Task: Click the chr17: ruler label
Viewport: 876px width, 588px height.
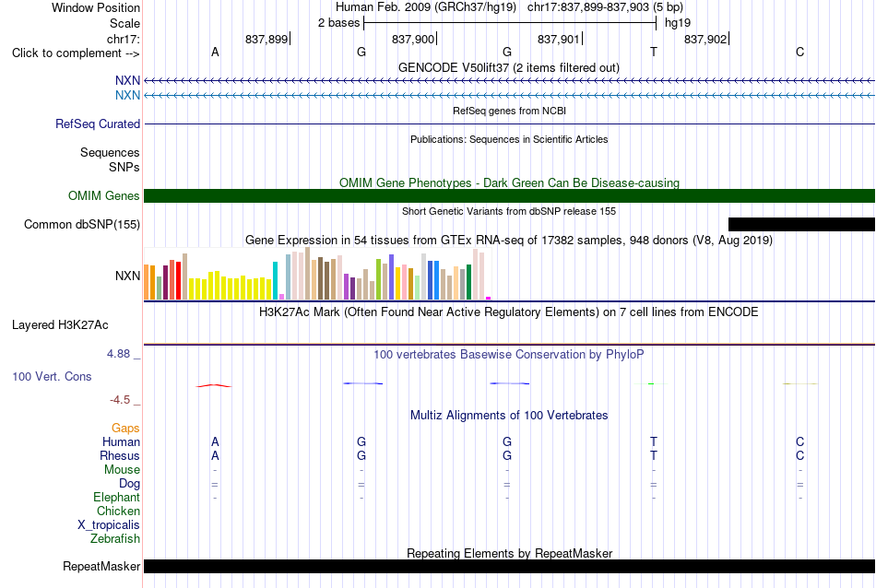Action: (124, 39)
